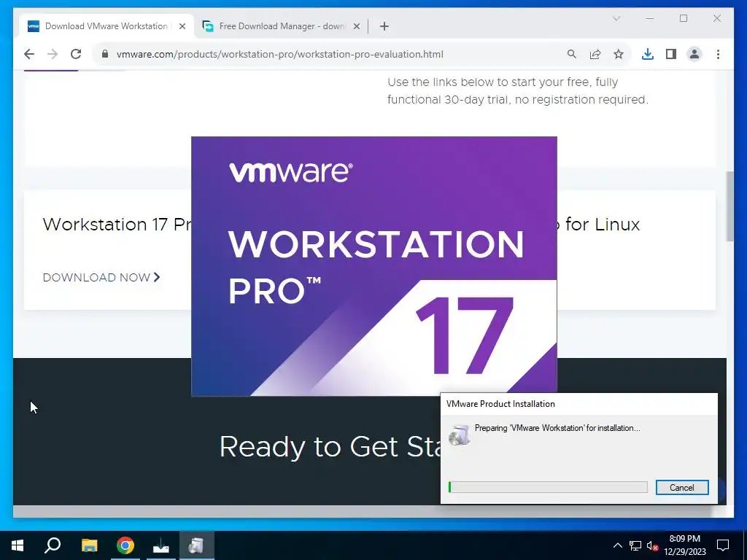Click the network tray icon
The height and width of the screenshot is (560, 747).
point(635,545)
